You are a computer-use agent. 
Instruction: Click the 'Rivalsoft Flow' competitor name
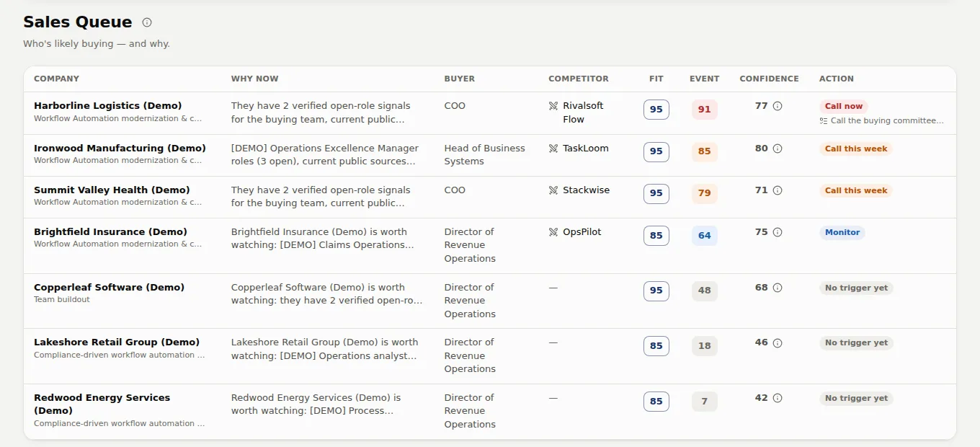pos(583,112)
